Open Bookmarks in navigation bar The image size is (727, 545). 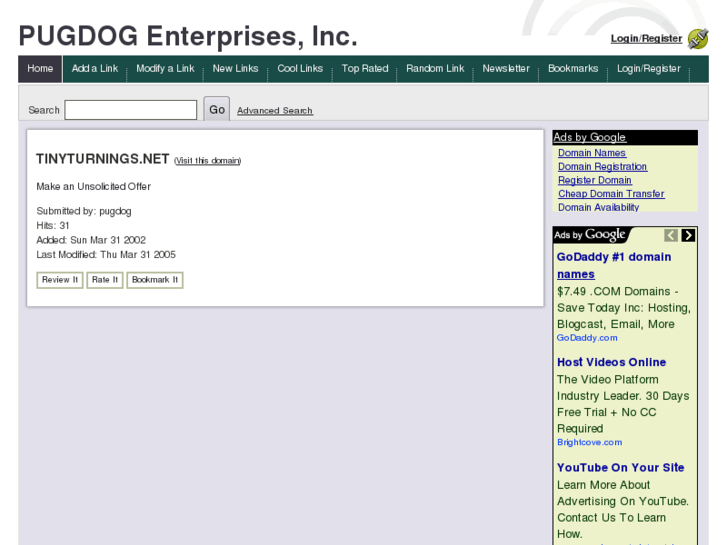click(x=573, y=69)
